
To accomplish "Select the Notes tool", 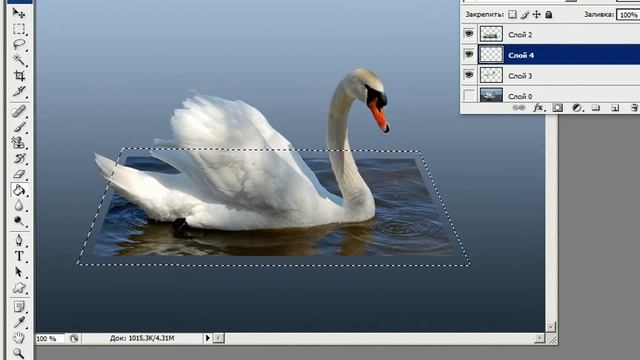I will (x=19, y=307).
